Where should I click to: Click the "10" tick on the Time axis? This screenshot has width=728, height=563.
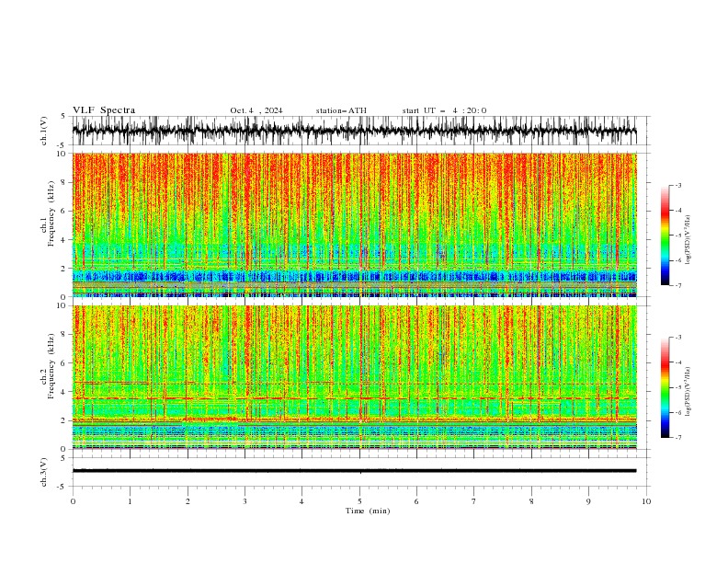click(646, 501)
